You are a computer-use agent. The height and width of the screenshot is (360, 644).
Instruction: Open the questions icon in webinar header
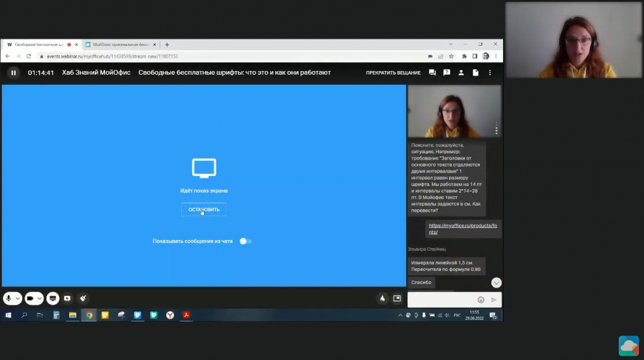click(447, 73)
